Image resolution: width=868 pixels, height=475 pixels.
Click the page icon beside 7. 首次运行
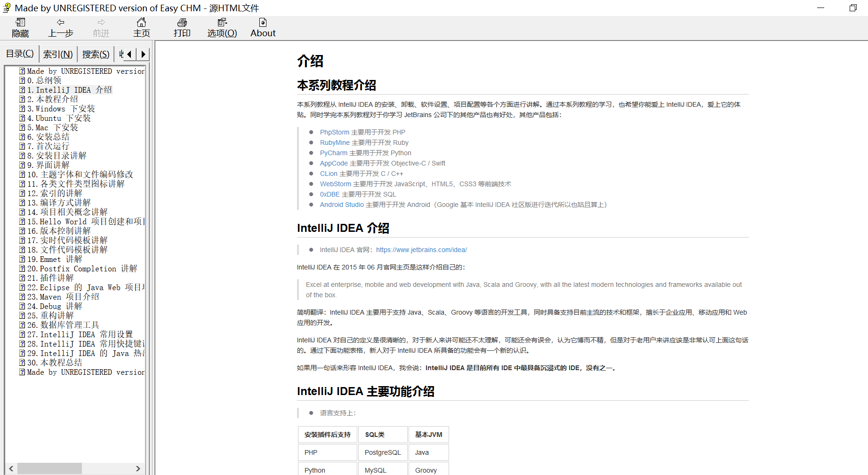click(x=22, y=146)
